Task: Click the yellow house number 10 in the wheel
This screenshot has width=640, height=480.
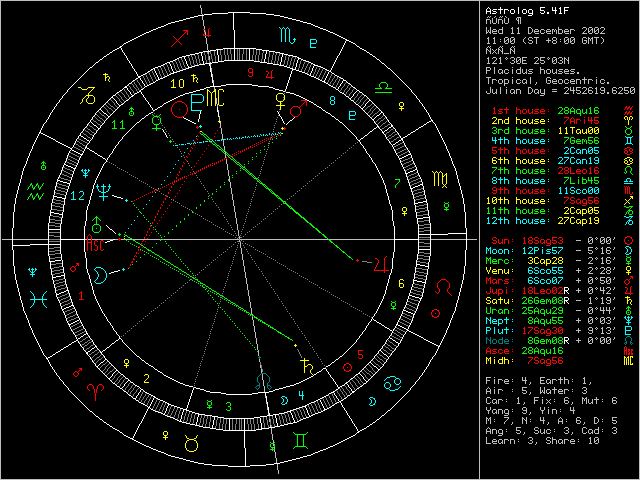Action: coord(177,84)
